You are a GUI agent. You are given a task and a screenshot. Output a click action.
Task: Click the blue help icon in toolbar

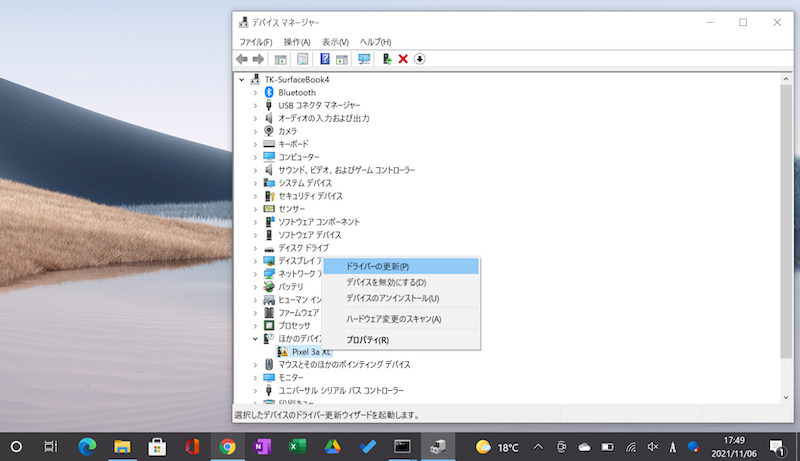click(x=325, y=59)
